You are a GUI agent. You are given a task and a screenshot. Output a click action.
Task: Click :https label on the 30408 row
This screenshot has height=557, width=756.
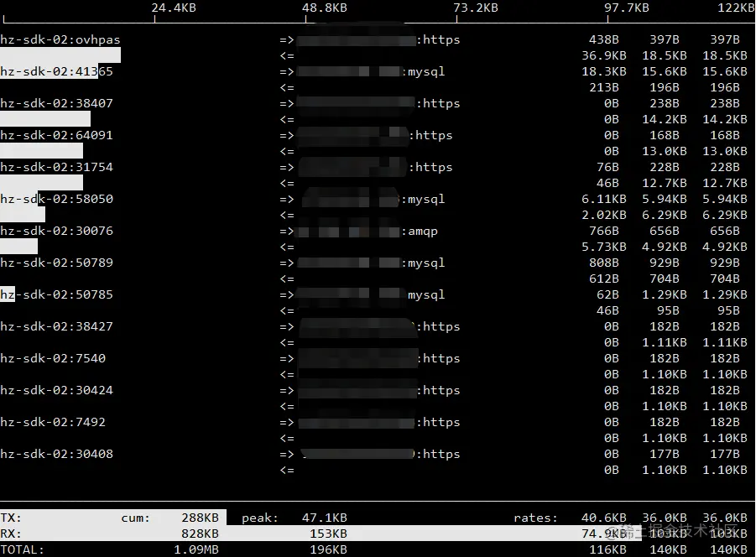click(438, 454)
